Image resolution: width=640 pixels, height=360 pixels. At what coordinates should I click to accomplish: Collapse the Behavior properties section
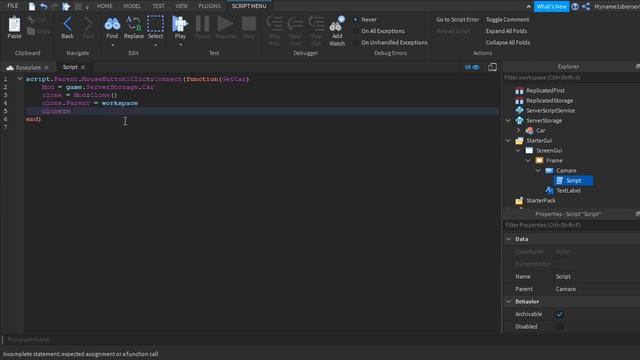[x=509, y=301]
